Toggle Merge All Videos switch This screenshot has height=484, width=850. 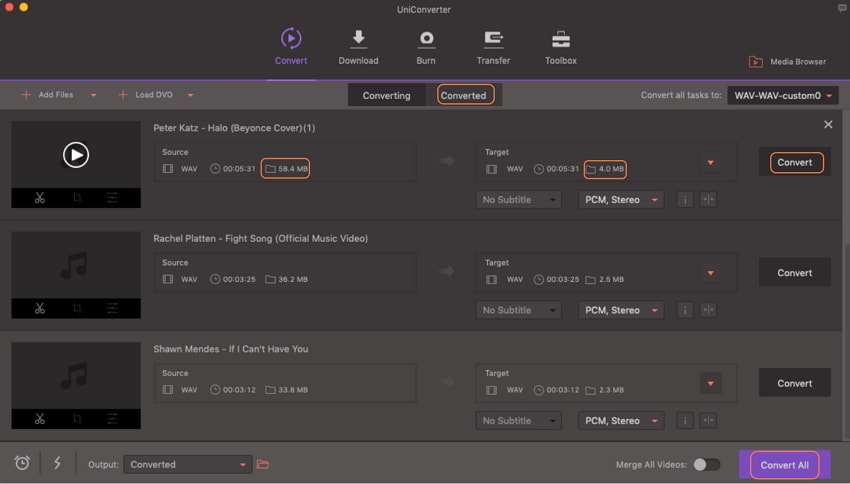(707, 464)
